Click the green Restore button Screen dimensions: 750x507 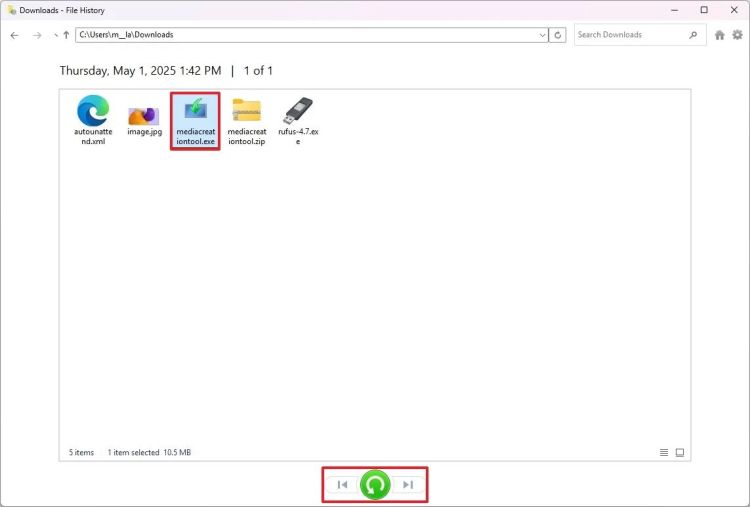[375, 485]
